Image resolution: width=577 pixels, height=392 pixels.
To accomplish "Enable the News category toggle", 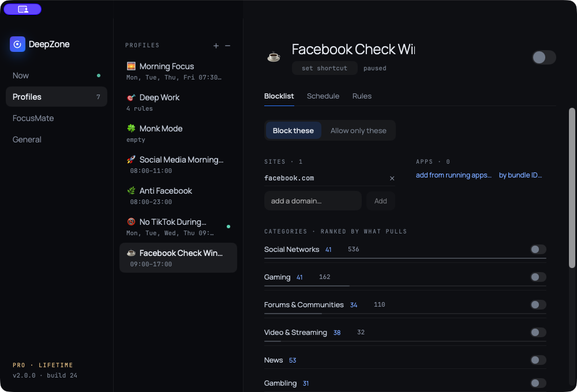I will click(538, 360).
